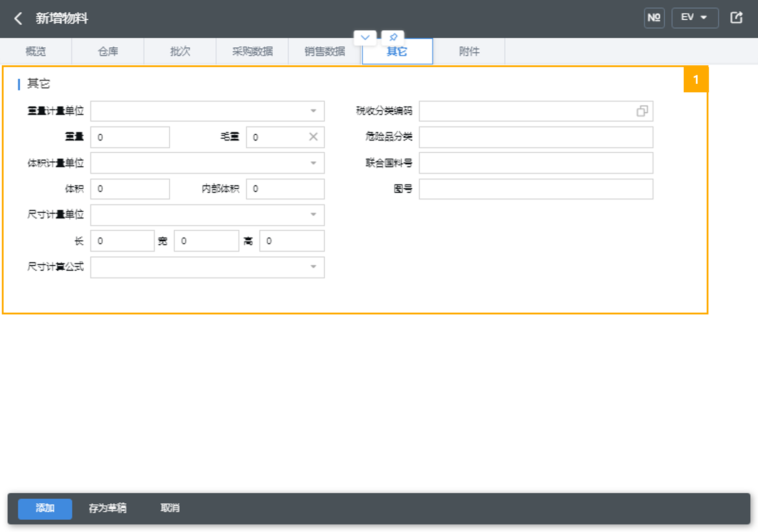Switch to the 仓库 tab

click(108, 51)
